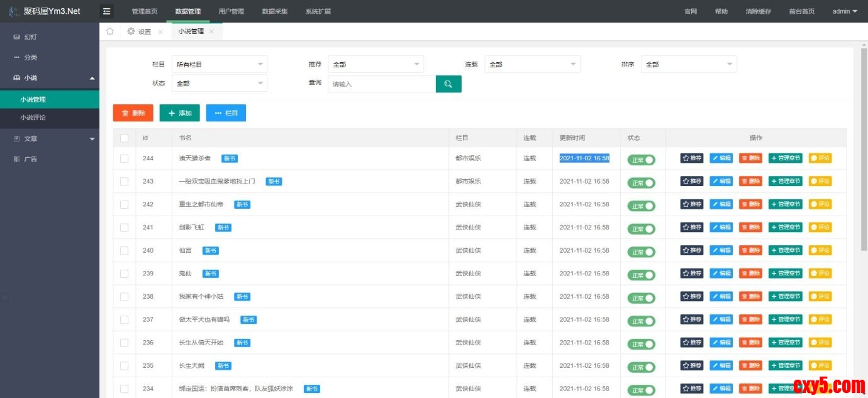Viewport: 868px width, 398px height.
Task: Open 评论 for novel id 240
Action: [820, 250]
